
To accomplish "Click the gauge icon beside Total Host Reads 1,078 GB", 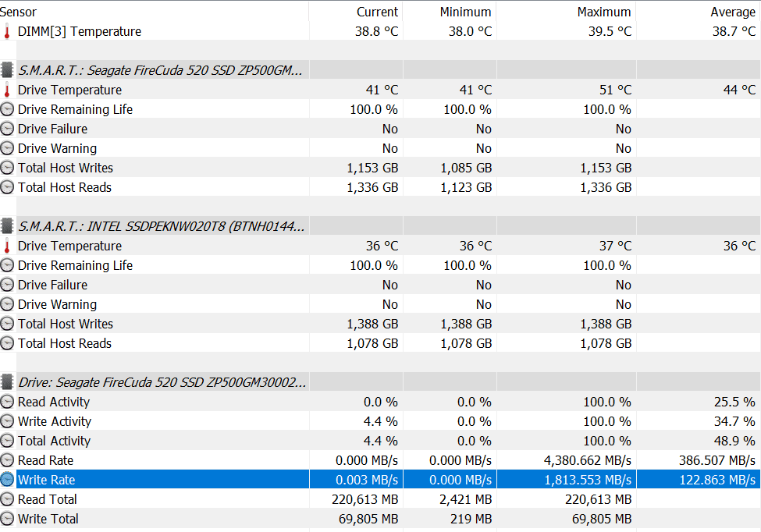I will [x=7, y=343].
